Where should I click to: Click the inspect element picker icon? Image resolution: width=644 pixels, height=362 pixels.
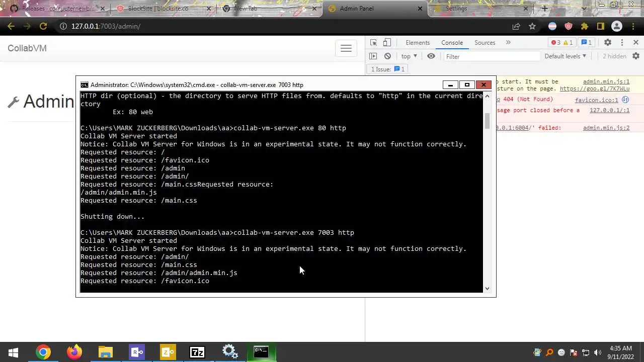click(x=373, y=43)
